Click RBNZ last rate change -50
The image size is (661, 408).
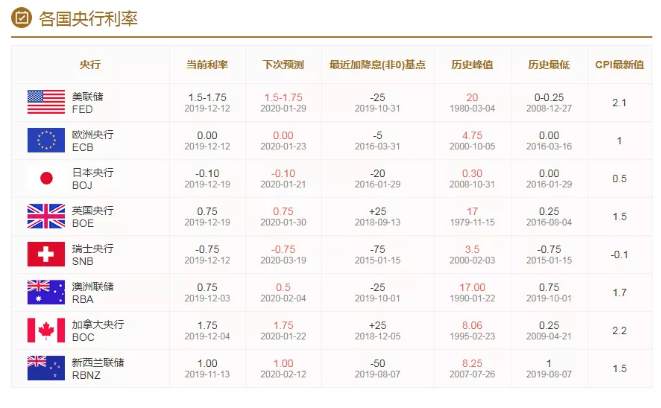(377, 363)
